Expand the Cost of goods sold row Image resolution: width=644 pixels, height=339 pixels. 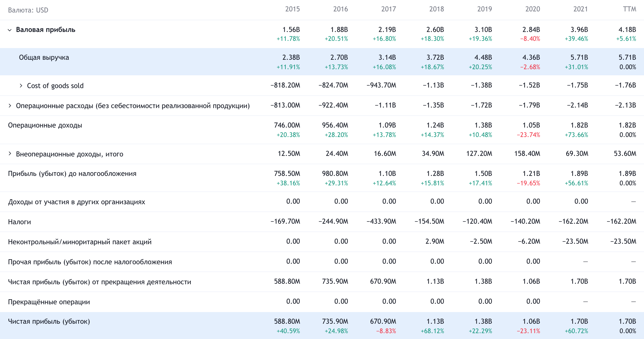21,86
